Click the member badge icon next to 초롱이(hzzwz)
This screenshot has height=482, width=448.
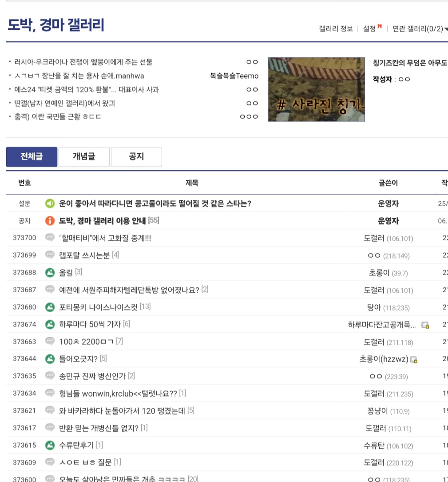(414, 359)
